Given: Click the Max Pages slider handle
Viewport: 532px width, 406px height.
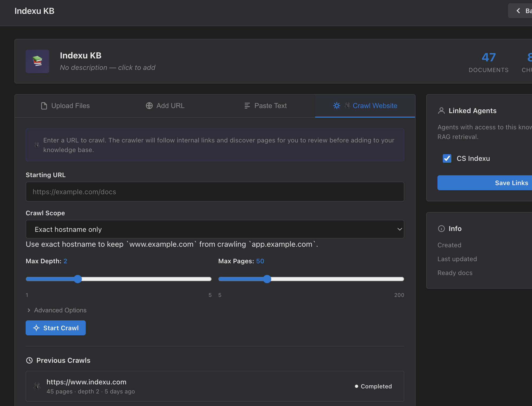Looking at the screenshot, I should [267, 279].
